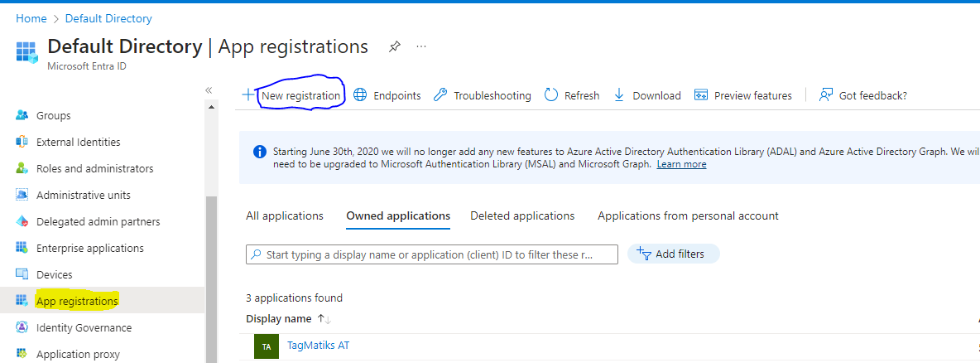Screen dimensions: 980x363
Task: Click the Refresh icon in toolbar
Action: click(x=551, y=95)
